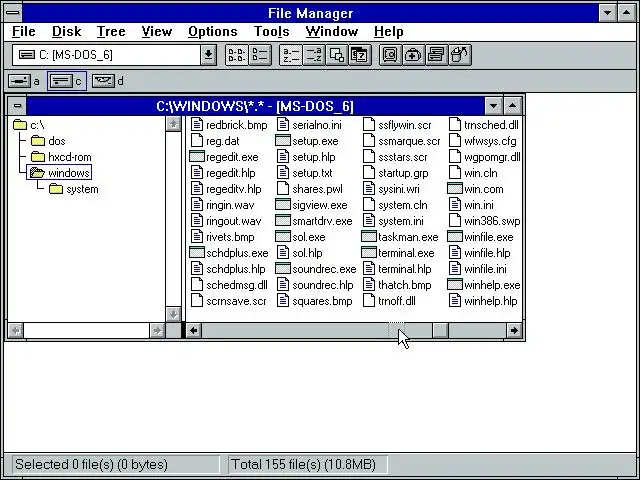Click the C: [MS-DOS_6] drive combo box
The height and width of the screenshot is (480, 640).
pos(114,55)
